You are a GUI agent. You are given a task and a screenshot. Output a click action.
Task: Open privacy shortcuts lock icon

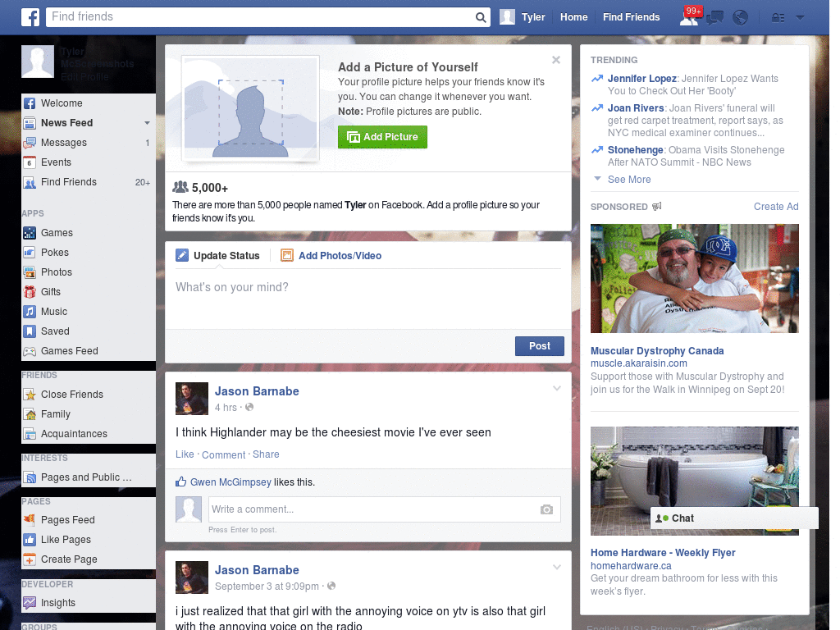778,18
